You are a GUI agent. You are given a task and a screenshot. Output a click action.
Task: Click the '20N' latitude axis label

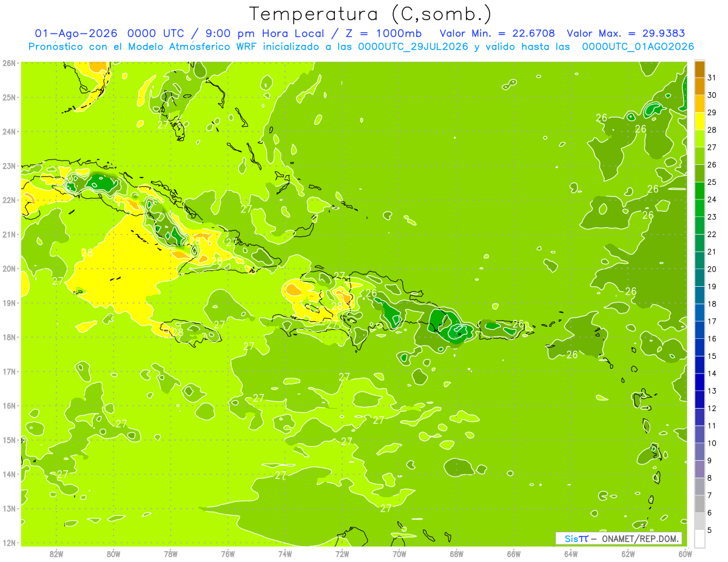pyautogui.click(x=9, y=269)
